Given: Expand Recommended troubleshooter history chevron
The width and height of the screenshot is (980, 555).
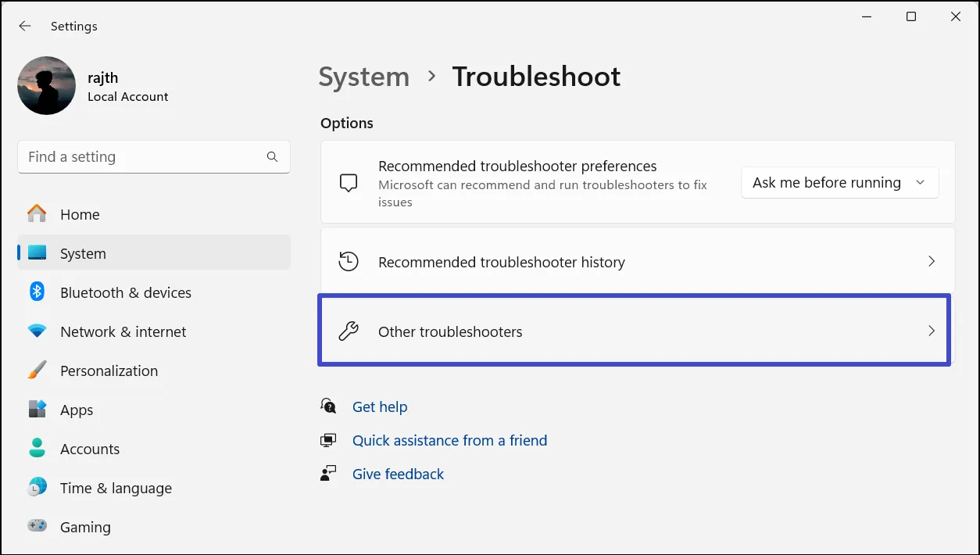Looking at the screenshot, I should 931,262.
